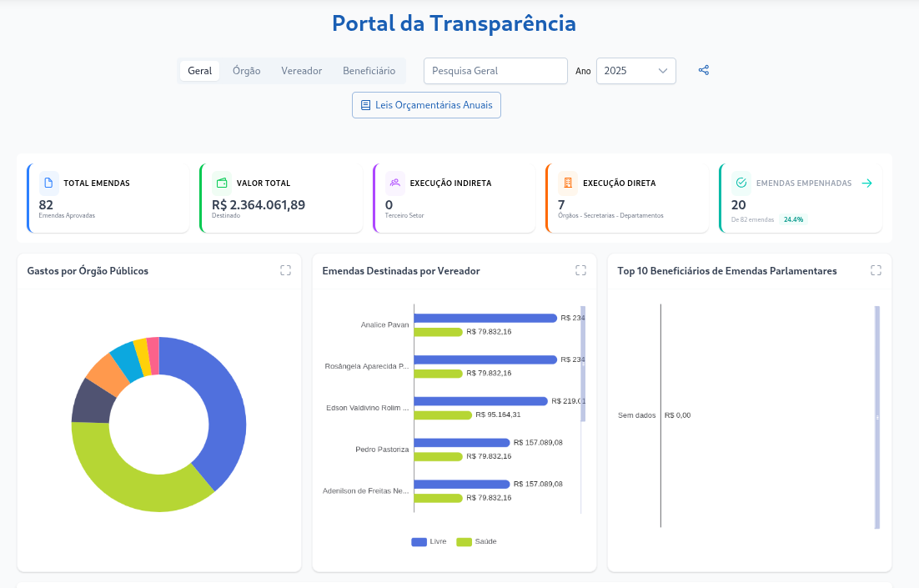Click the vertical zoom slider of Beneficiários chart
Screen dimensions: 919x588
click(x=877, y=417)
